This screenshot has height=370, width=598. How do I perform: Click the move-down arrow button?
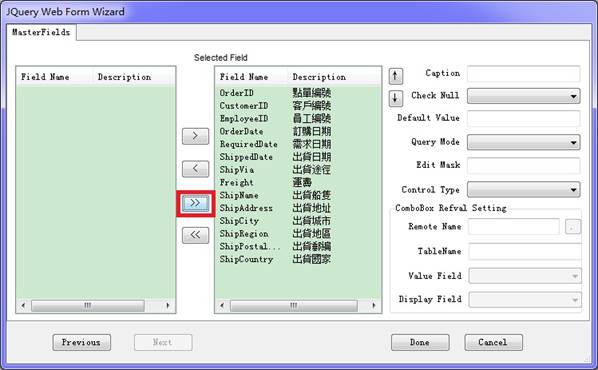coord(395,98)
